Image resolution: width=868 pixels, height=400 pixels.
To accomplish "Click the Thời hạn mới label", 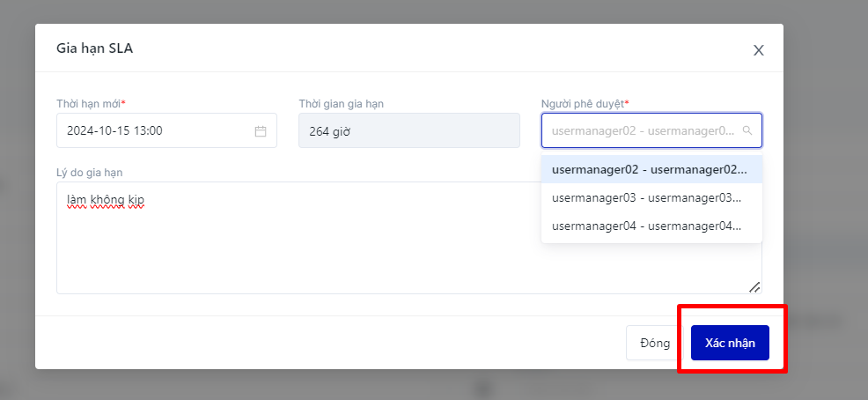I will [91, 104].
